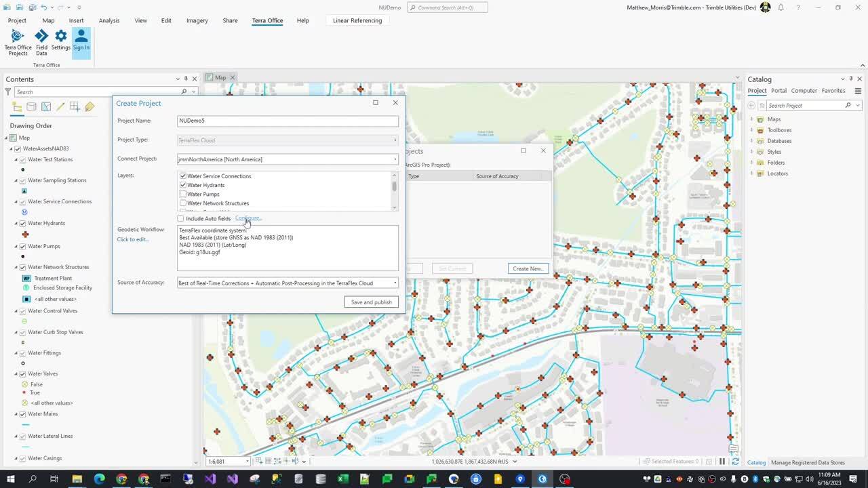Check the Water Pumps layer in dialog
Screen dimensions: 868x488
pyautogui.click(x=183, y=195)
